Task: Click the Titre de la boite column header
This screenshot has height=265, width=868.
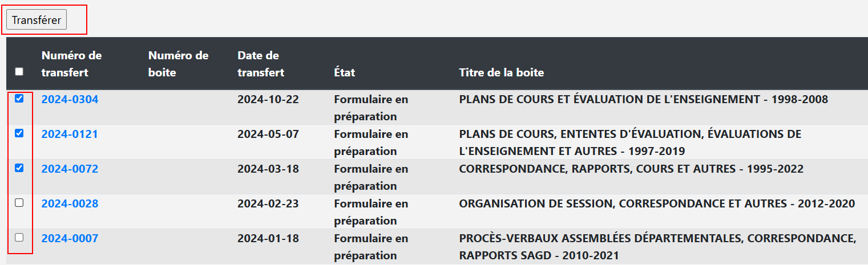Action: (x=502, y=73)
